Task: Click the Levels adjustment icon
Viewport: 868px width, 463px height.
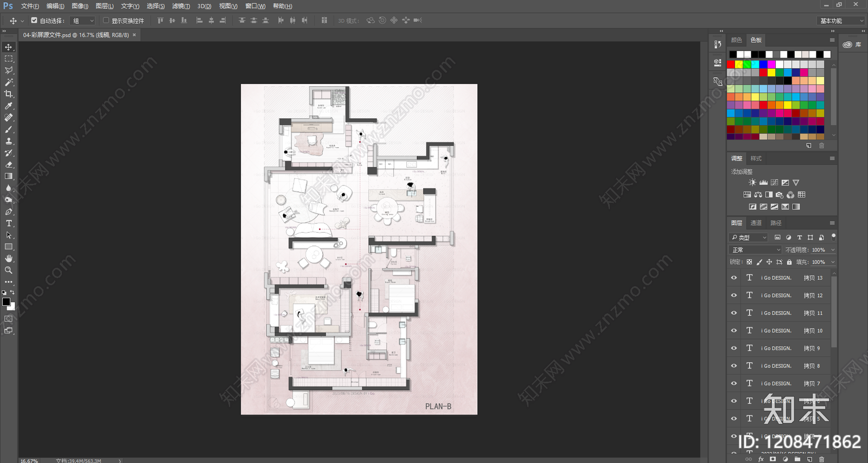Action: [x=763, y=183]
